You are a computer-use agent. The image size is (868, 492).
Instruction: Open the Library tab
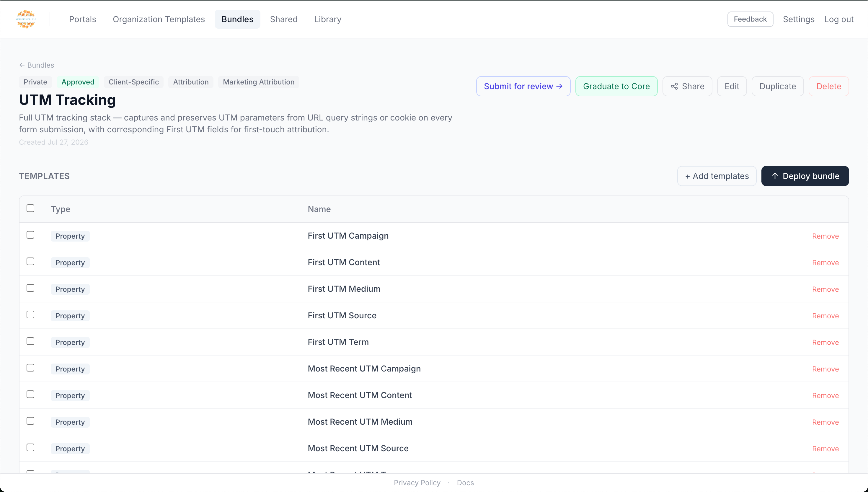tap(328, 19)
